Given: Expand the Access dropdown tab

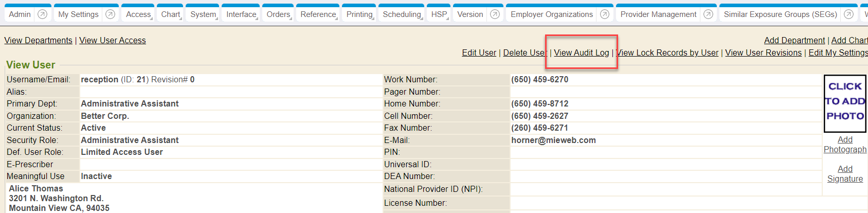Looking at the screenshot, I should tap(139, 14).
